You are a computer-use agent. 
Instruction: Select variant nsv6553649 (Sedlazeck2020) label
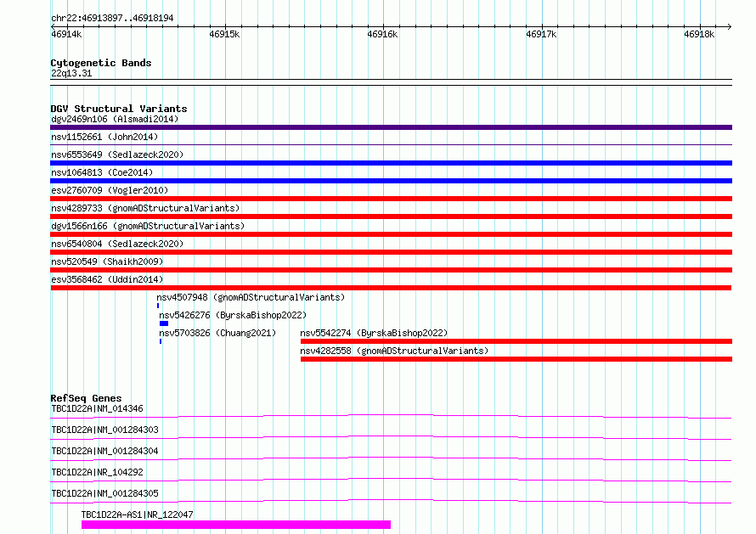(x=117, y=155)
